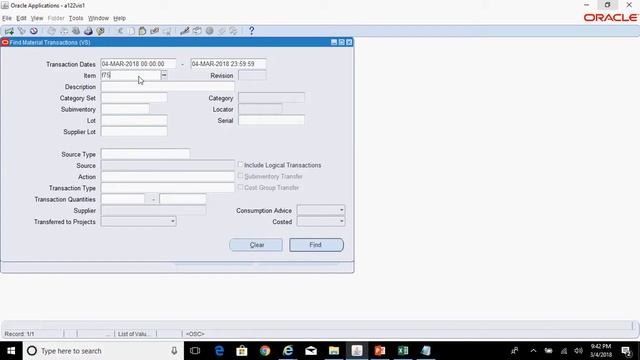
Task: Click the Action input field
Action: pos(168,176)
